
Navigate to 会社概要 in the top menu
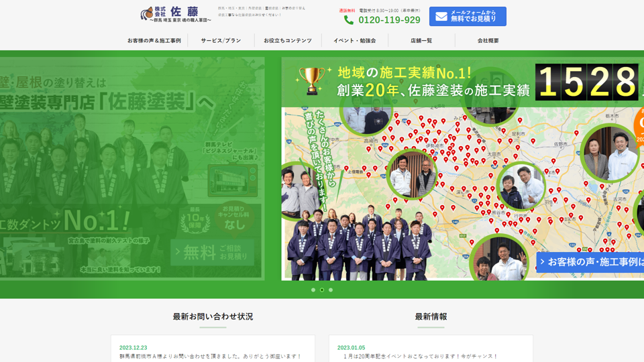click(x=488, y=41)
